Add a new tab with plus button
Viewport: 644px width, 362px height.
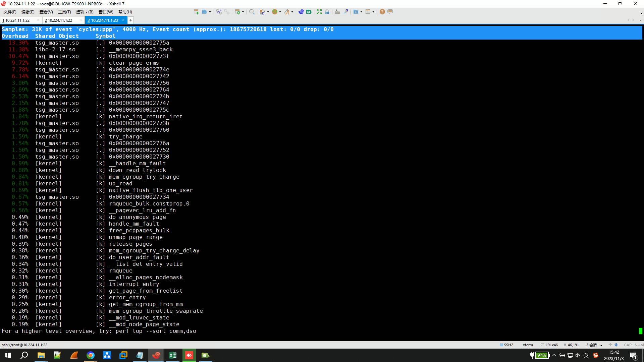pos(131,20)
